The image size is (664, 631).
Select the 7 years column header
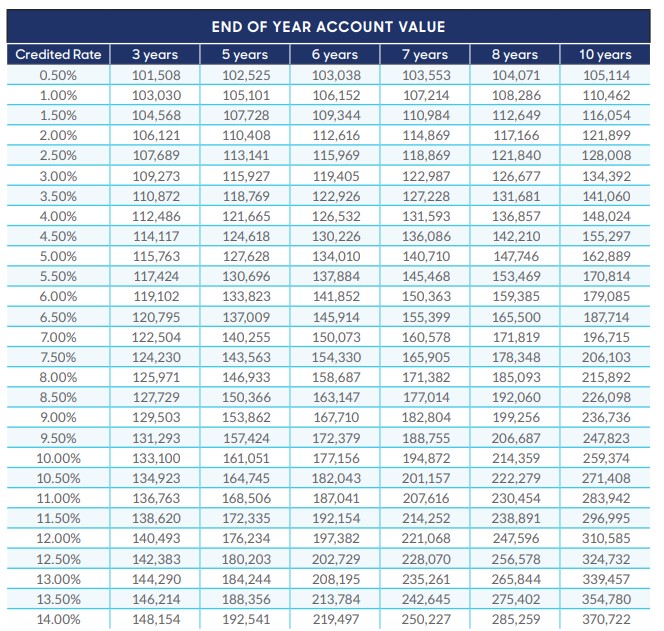425,54
